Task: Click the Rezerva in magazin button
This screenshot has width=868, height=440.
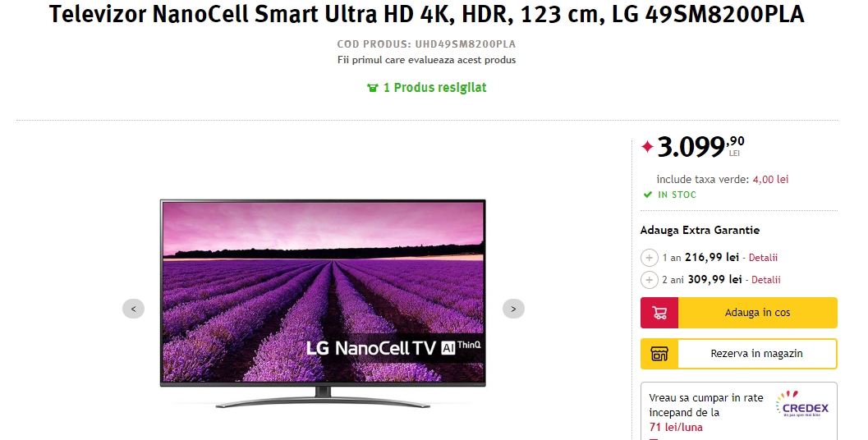Action: point(739,354)
